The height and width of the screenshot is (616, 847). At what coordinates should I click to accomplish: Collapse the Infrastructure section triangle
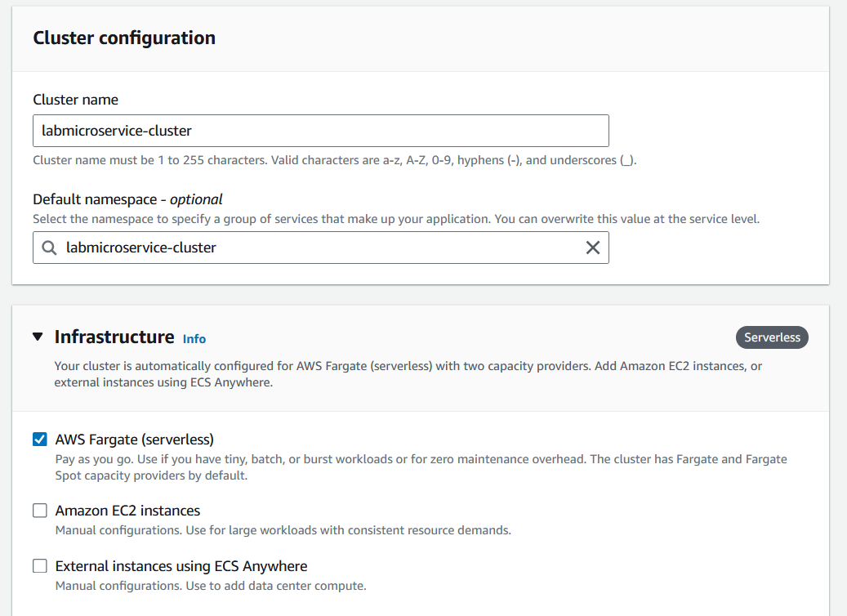click(x=38, y=337)
